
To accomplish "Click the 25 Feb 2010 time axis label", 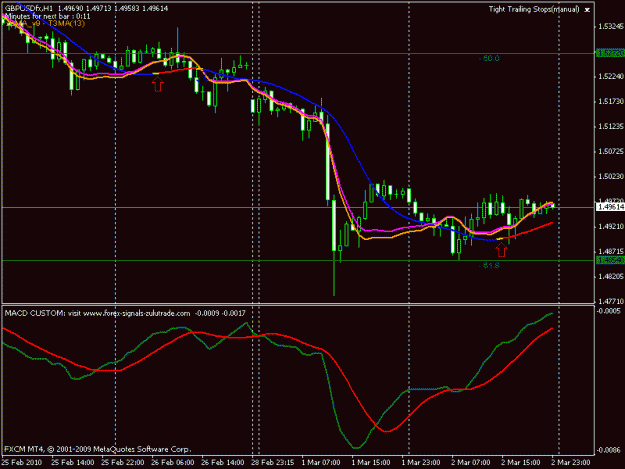I will click(x=22, y=463).
